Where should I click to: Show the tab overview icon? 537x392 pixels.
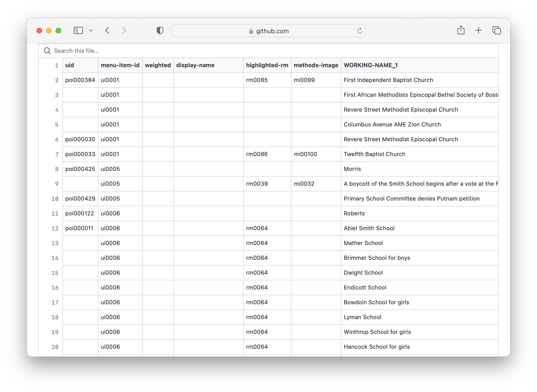coord(497,30)
